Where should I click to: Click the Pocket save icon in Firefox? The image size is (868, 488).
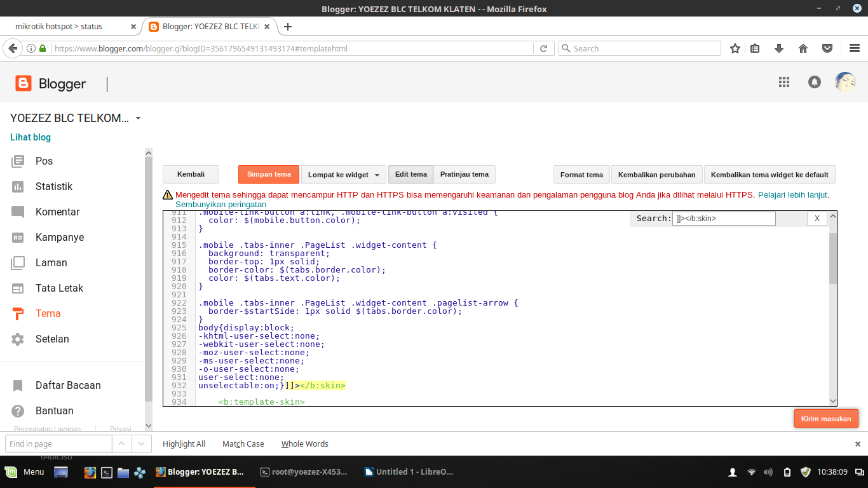coord(827,48)
